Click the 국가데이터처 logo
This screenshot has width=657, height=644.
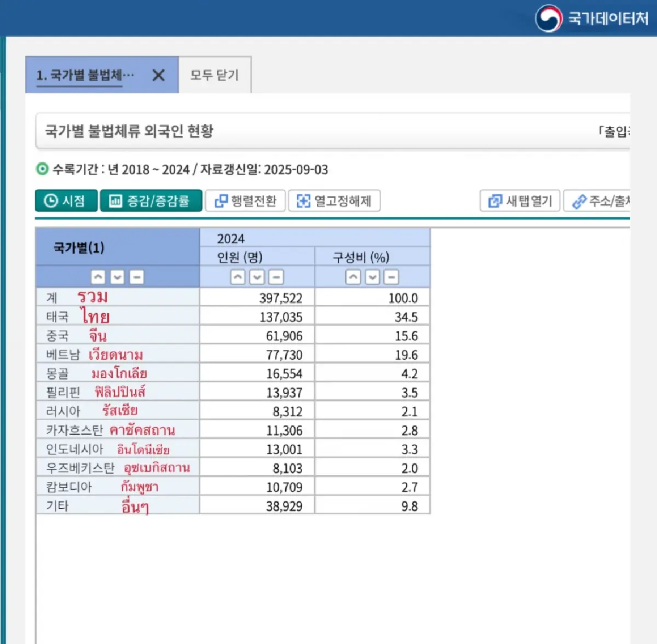592,18
